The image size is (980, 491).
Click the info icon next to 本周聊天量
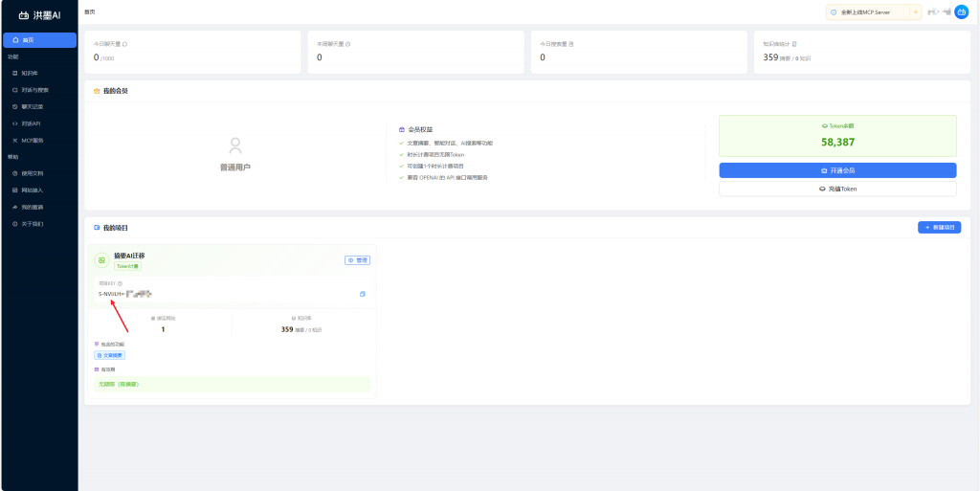[347, 44]
